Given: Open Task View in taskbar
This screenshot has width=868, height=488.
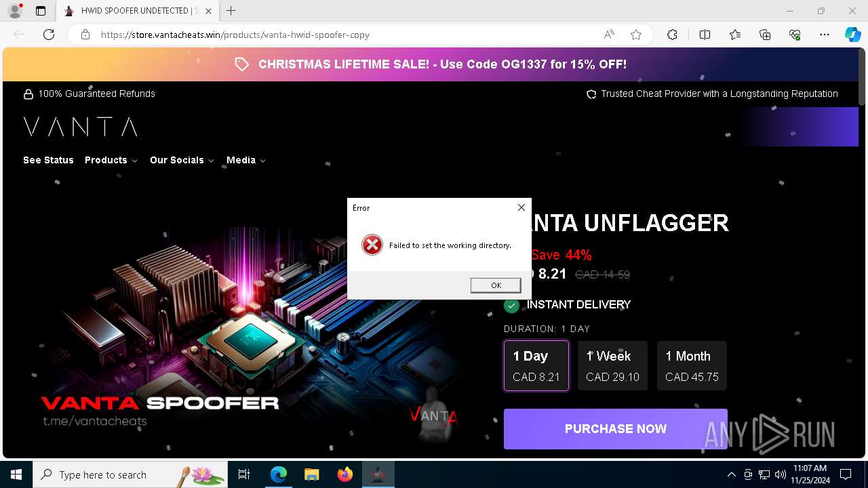Looking at the screenshot, I should click(244, 474).
